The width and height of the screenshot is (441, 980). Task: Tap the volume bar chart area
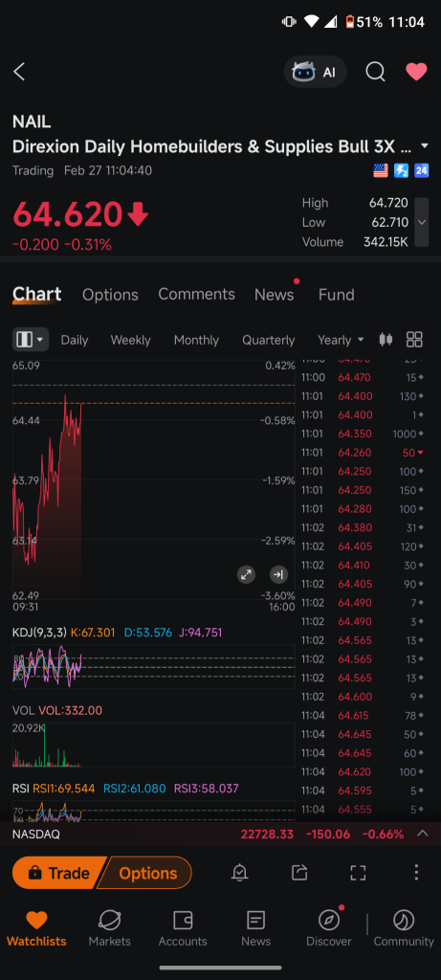point(154,745)
